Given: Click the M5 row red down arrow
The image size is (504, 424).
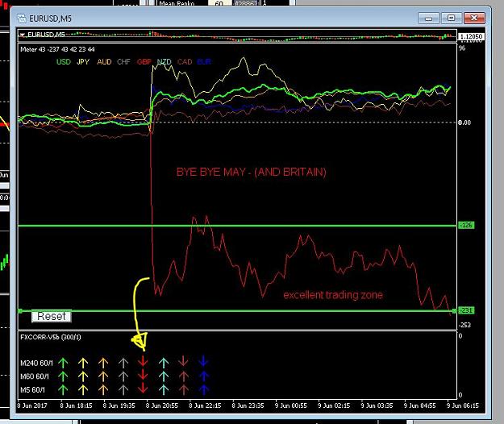Looking at the screenshot, I should pyautogui.click(x=143, y=389).
